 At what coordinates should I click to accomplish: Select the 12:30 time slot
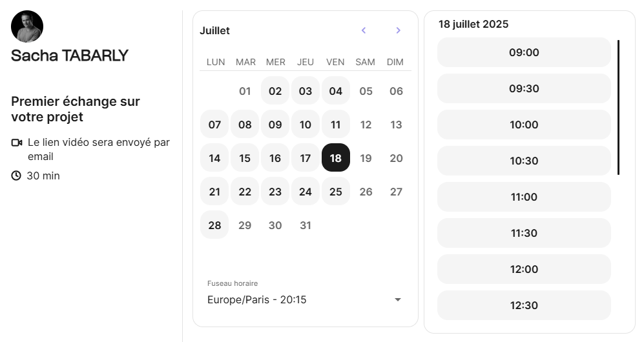(523, 305)
